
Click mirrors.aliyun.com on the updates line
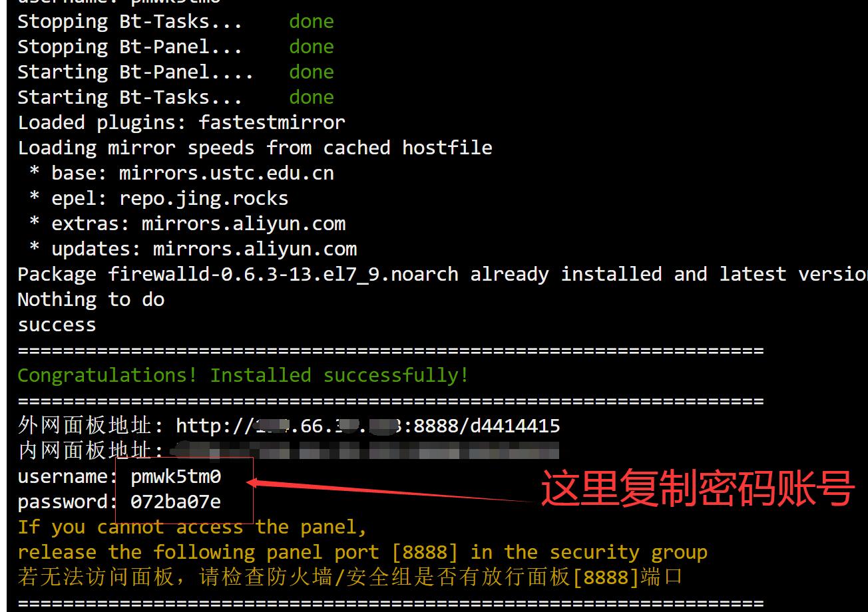click(255, 249)
